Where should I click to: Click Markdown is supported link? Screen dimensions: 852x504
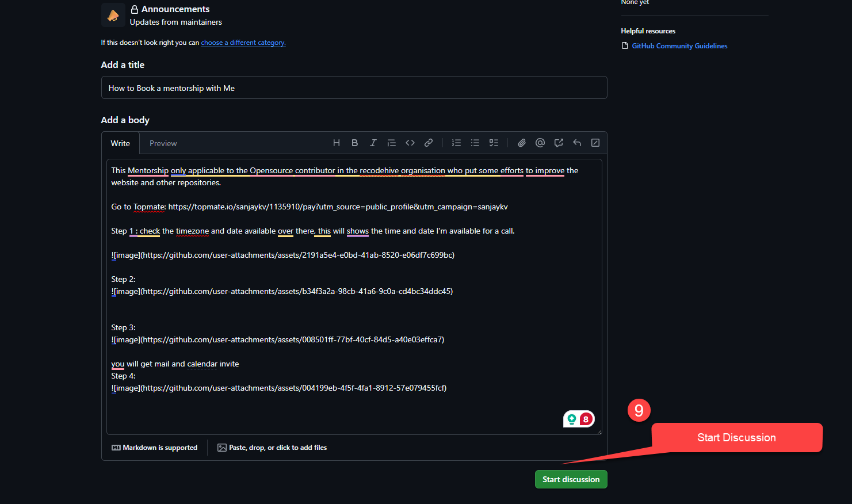155,448
